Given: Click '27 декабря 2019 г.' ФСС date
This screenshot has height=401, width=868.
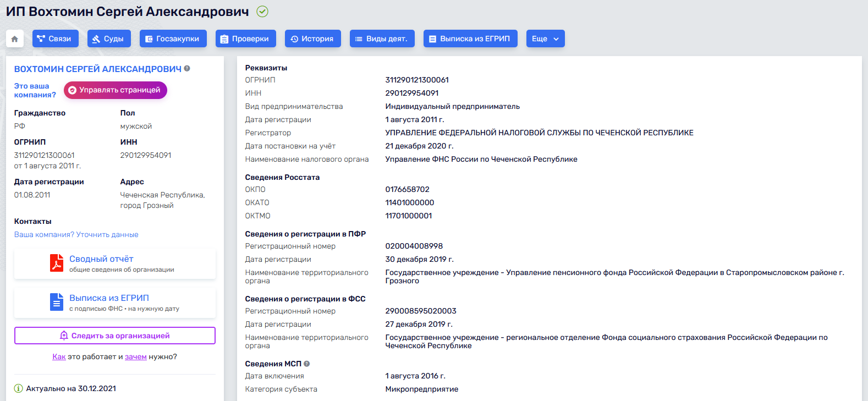Looking at the screenshot, I should pyautogui.click(x=419, y=324).
